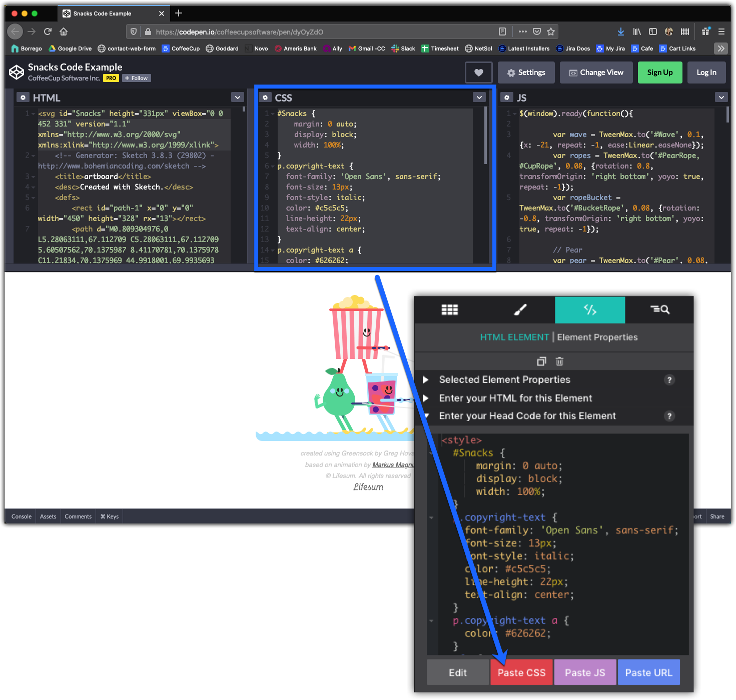
Task: Save page to Pocket icon
Action: click(537, 31)
